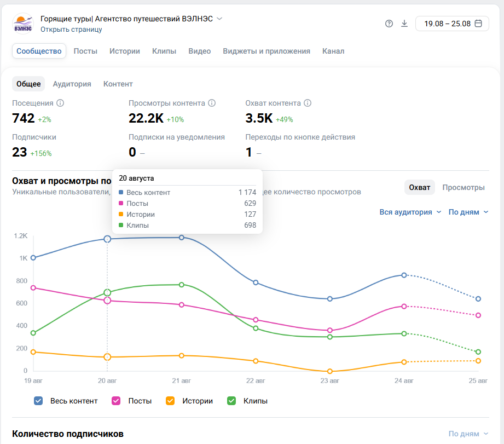Select the Сообщество tab
This screenshot has width=504, height=444.
coord(39,51)
